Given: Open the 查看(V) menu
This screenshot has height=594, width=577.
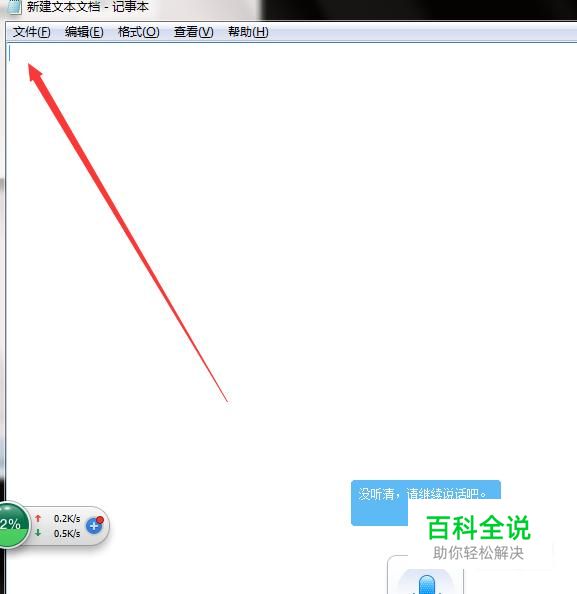Looking at the screenshot, I should point(194,32).
